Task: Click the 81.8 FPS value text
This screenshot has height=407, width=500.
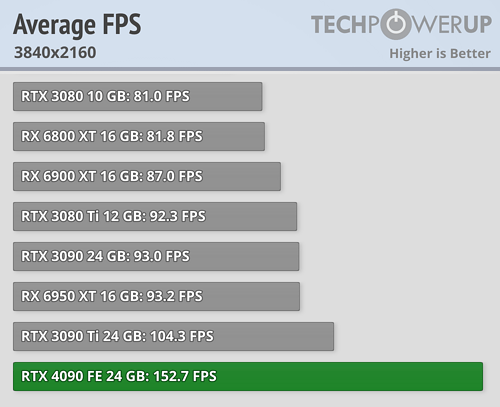Action: pyautogui.click(x=175, y=136)
